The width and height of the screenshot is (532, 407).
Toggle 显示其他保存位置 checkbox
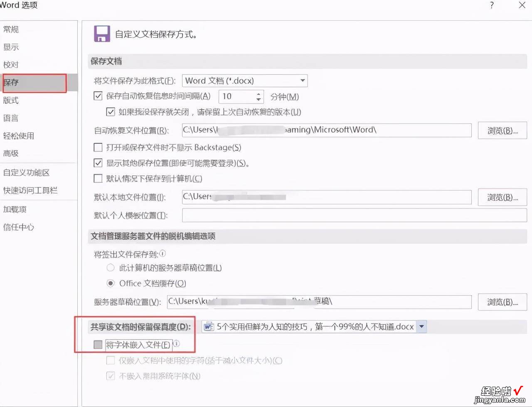click(98, 163)
